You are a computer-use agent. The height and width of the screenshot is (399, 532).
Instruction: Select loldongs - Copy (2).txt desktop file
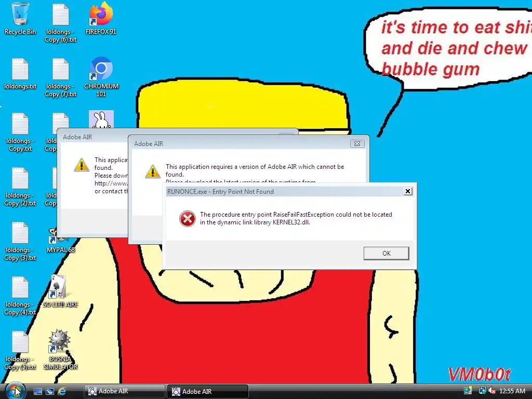coord(20,187)
